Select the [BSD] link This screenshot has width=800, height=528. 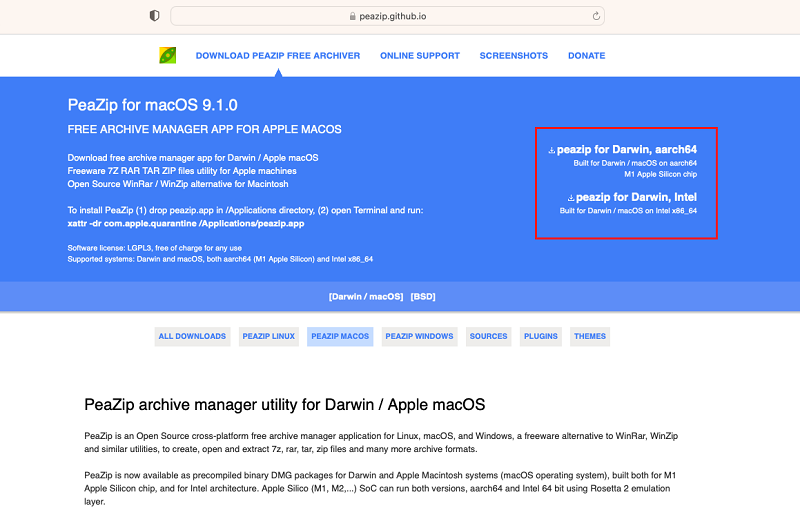tap(423, 296)
